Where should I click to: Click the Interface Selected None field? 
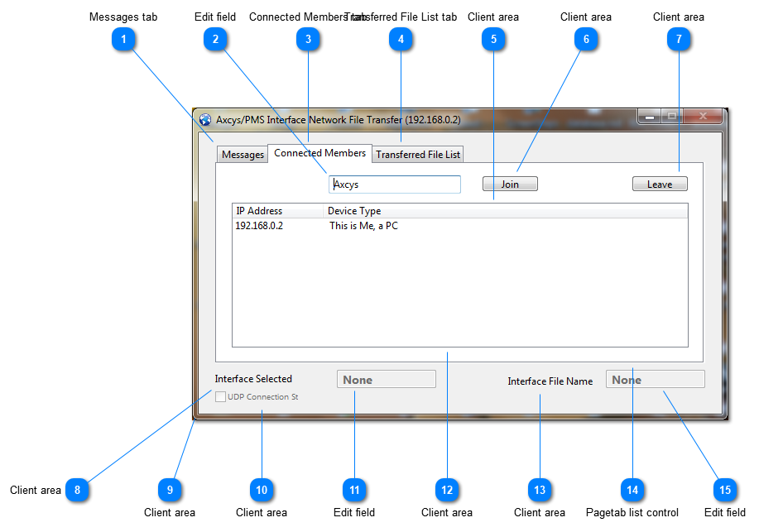click(x=387, y=380)
